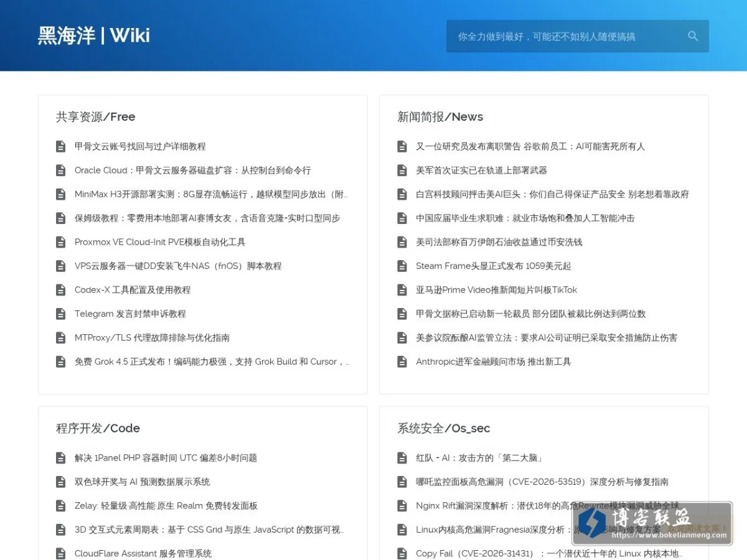Open 3D 交互式元素周期表 article
The image size is (747, 560).
tap(209, 530)
